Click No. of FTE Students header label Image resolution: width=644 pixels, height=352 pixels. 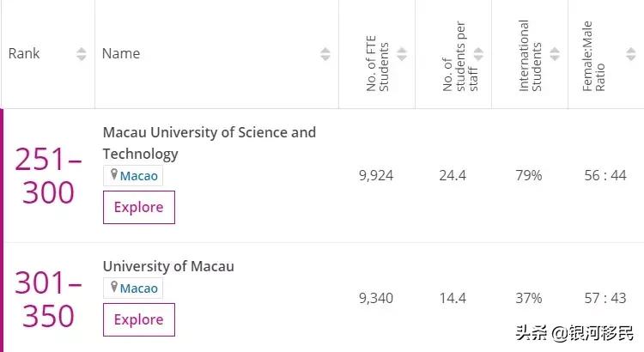(377, 64)
